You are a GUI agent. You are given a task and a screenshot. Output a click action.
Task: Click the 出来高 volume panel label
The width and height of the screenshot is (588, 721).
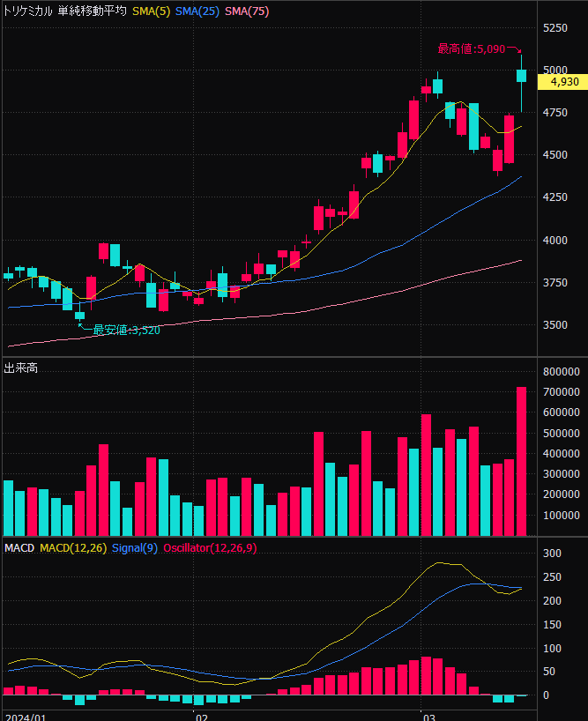(20, 368)
